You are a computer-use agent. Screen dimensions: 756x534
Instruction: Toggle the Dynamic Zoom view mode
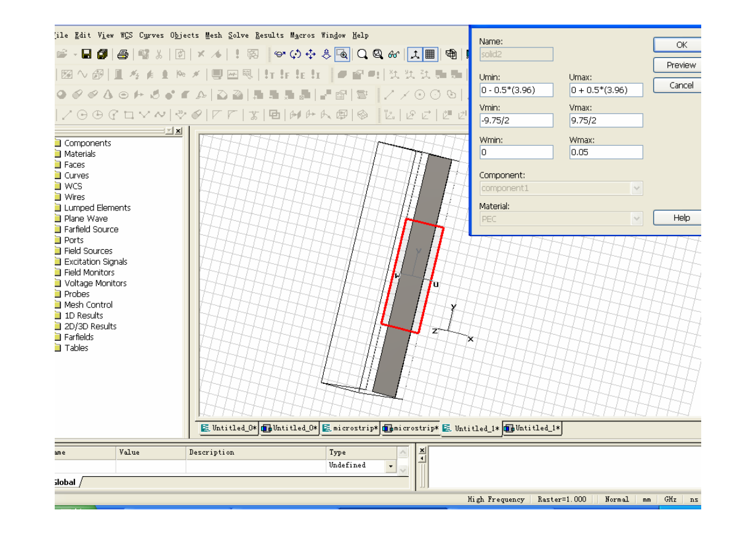pyautogui.click(x=326, y=54)
